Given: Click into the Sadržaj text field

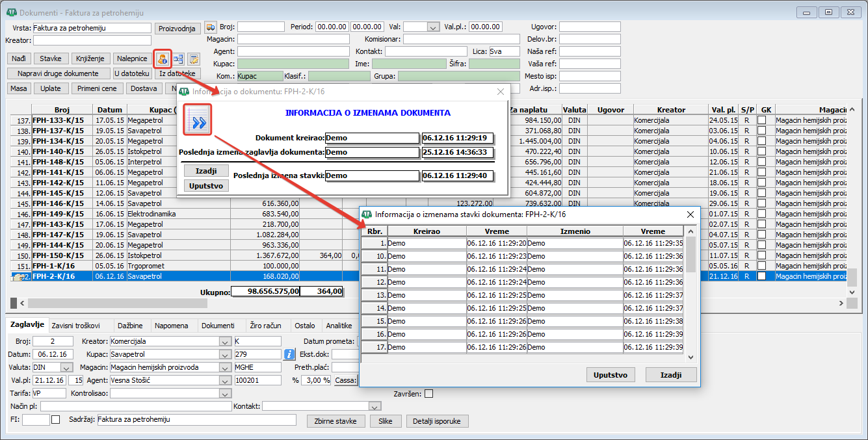Looking at the screenshot, I should (x=196, y=420).
